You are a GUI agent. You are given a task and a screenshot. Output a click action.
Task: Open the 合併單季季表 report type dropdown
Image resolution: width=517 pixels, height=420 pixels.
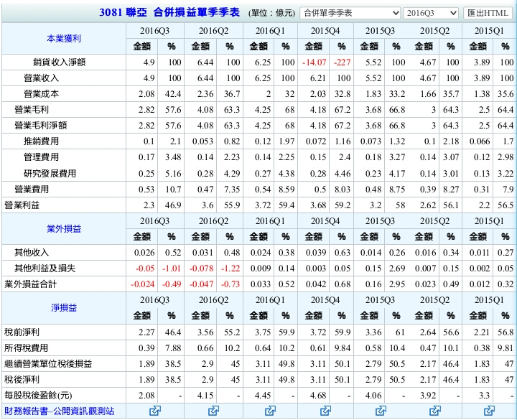pos(350,13)
